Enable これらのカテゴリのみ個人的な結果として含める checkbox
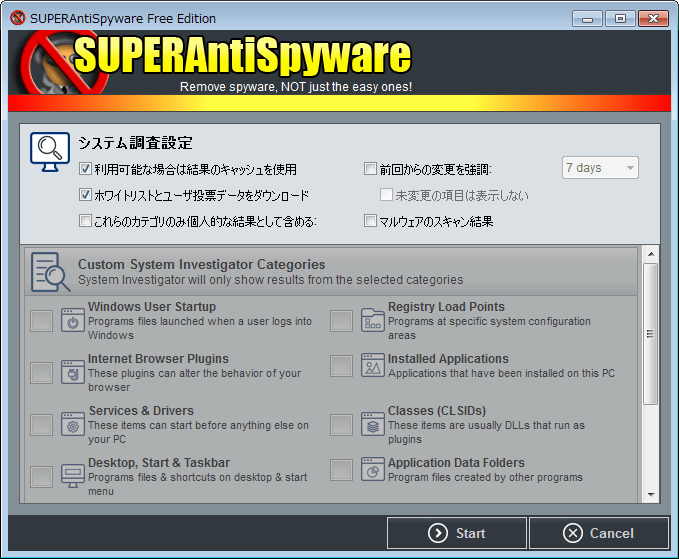The height and width of the screenshot is (559, 679). [85, 220]
